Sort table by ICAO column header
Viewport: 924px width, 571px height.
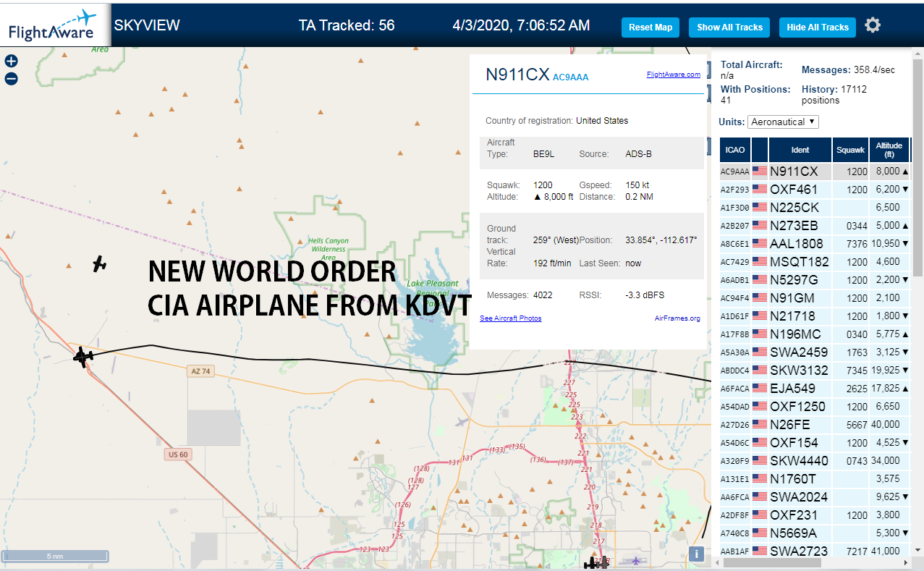[735, 150]
